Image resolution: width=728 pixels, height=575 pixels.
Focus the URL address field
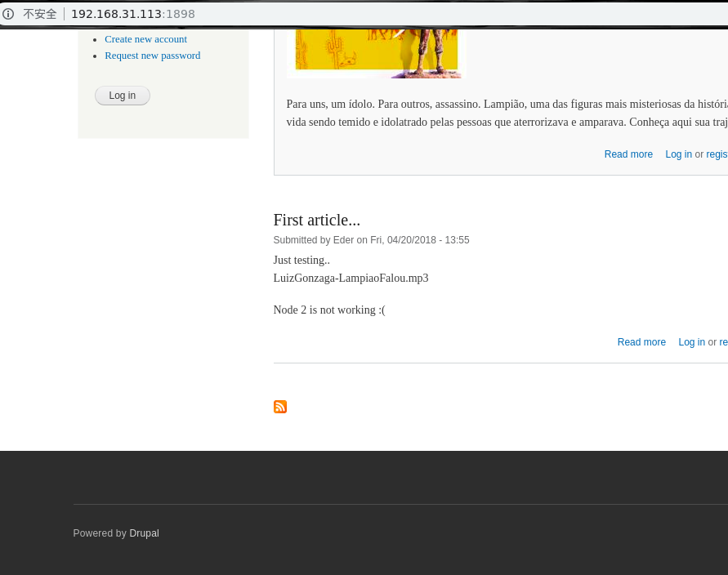point(327,14)
